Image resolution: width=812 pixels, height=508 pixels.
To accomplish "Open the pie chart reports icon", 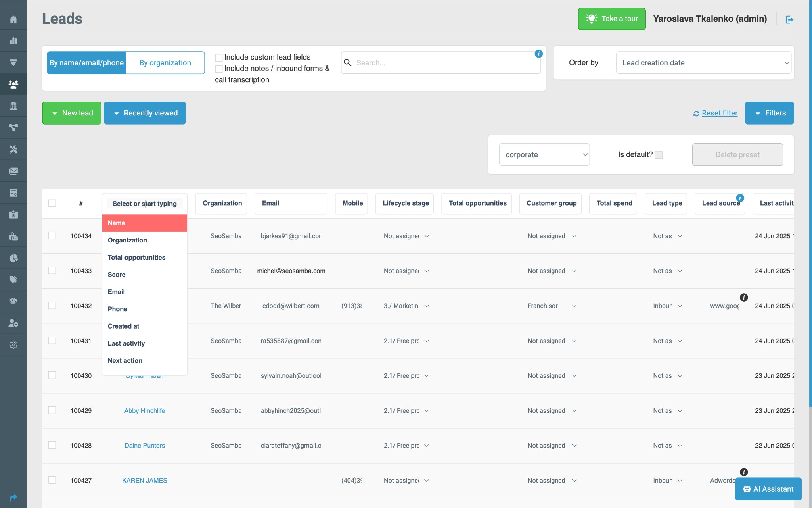I will (x=13, y=258).
